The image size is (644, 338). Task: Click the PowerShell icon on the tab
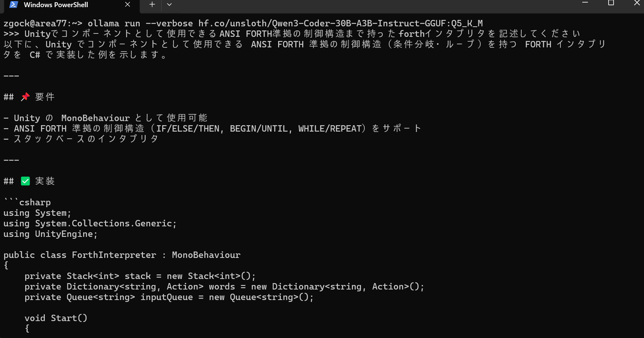14,5
